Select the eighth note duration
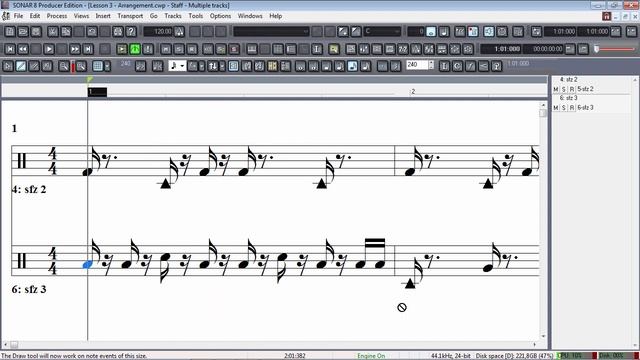Viewport: 640px width, 360px height. (339, 66)
